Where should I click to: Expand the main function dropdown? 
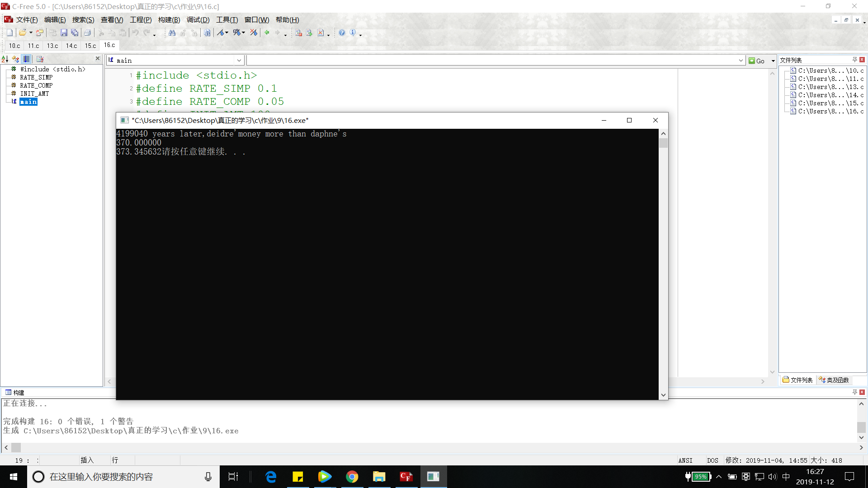coord(239,61)
